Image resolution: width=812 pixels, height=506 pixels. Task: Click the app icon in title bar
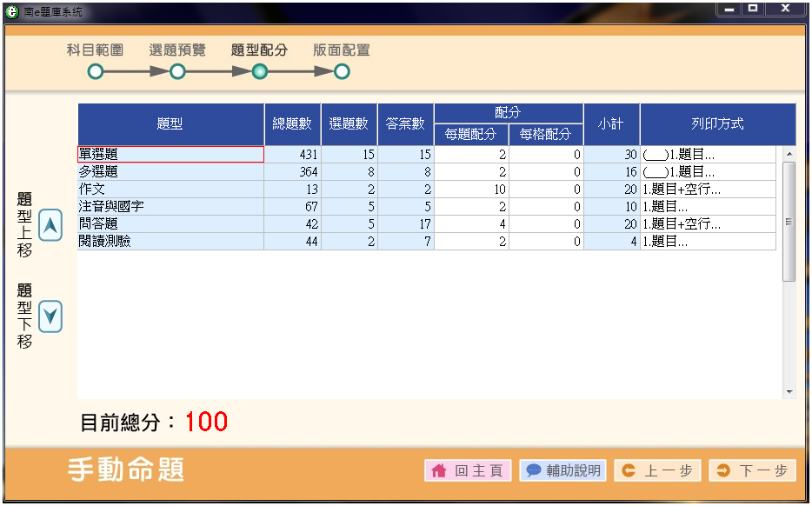click(x=12, y=13)
